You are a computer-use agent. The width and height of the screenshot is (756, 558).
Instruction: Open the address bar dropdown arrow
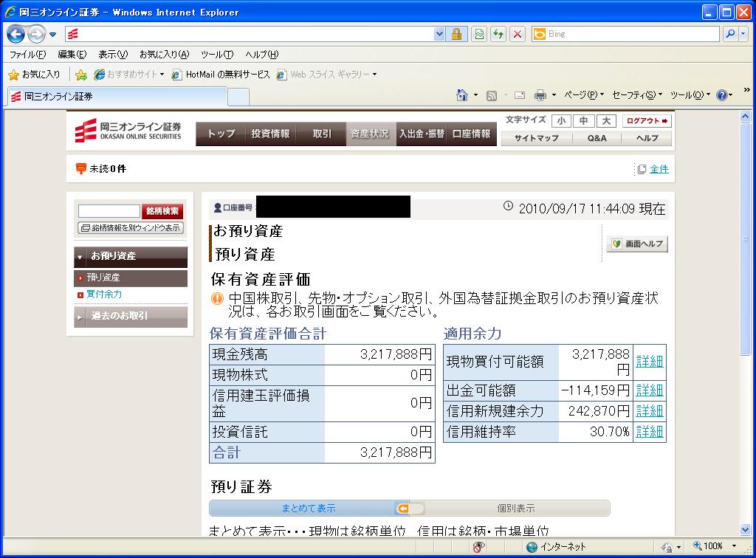(x=440, y=34)
